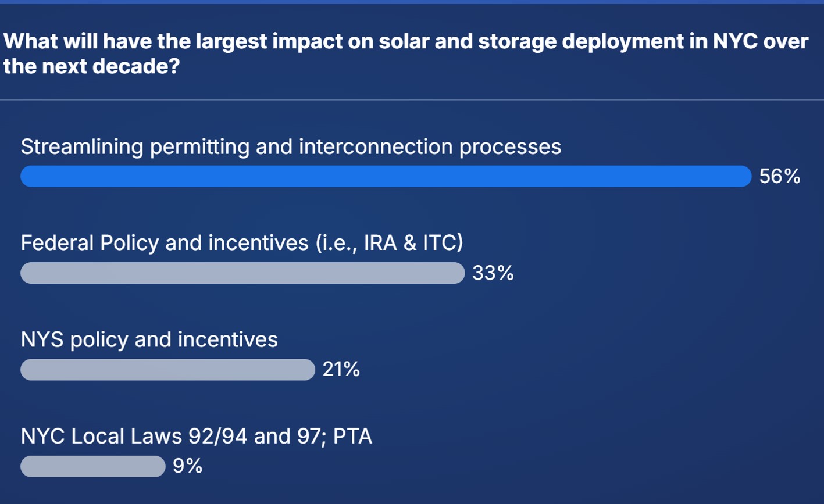824x504 pixels.
Task: Click the word "PTA" in the last option
Action: tap(352, 435)
